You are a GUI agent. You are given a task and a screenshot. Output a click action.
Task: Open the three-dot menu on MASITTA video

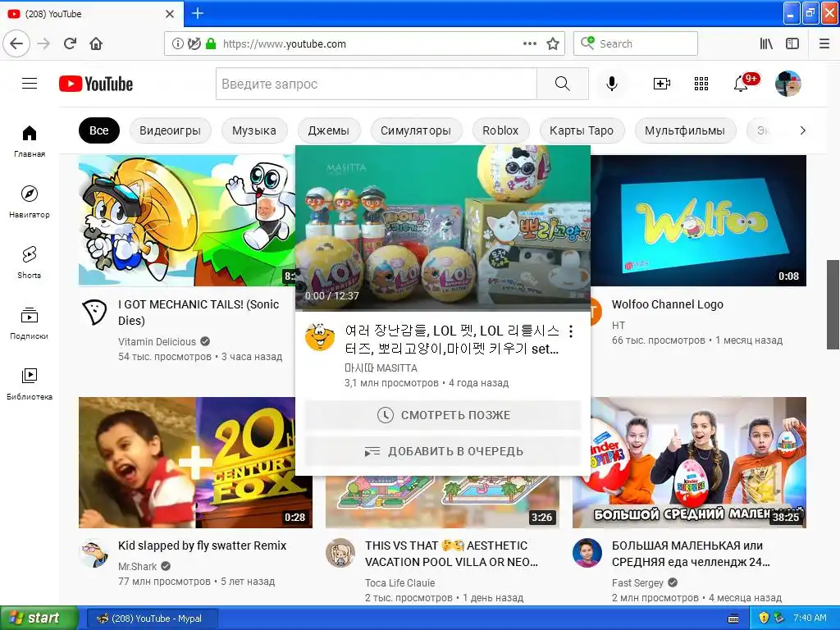pos(571,331)
